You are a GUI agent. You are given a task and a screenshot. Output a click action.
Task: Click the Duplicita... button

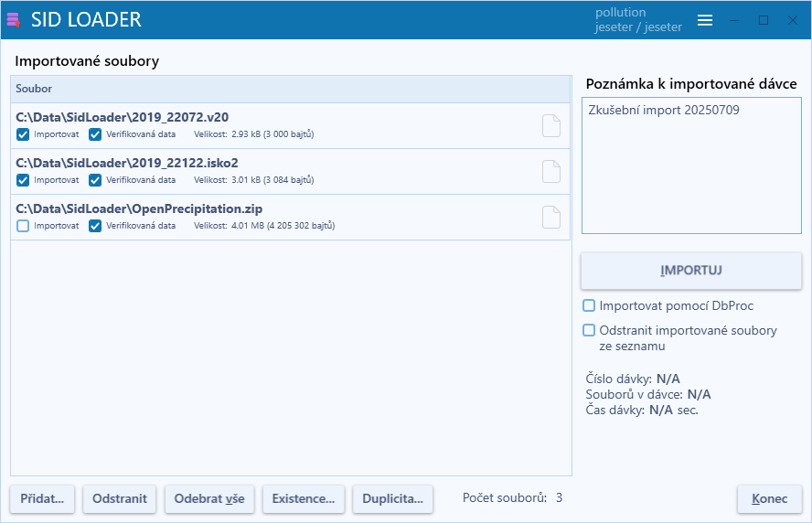coord(392,498)
